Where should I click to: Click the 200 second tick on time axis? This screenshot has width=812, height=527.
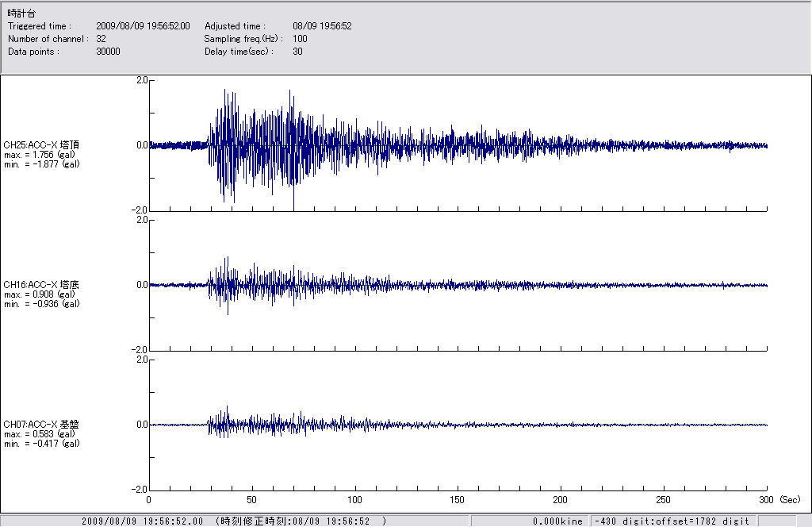[561, 500]
